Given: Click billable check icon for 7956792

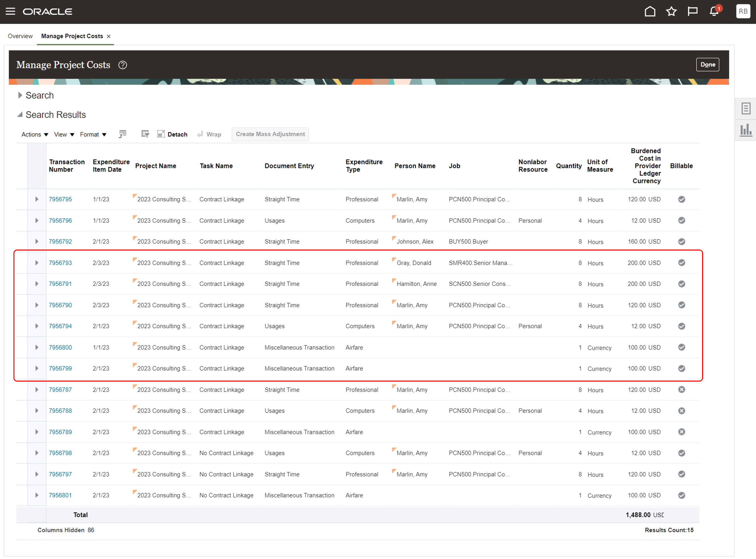Looking at the screenshot, I should [681, 242].
